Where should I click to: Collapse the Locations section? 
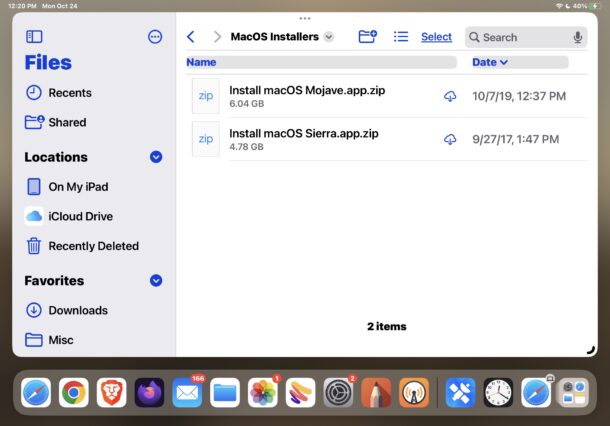pos(156,157)
